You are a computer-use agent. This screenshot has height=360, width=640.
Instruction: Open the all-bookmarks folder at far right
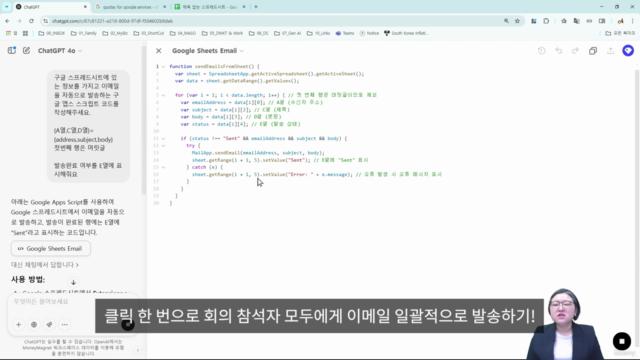point(620,33)
